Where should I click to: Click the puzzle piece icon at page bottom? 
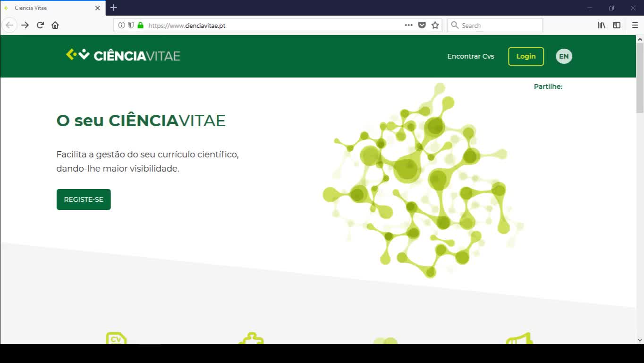(251, 338)
